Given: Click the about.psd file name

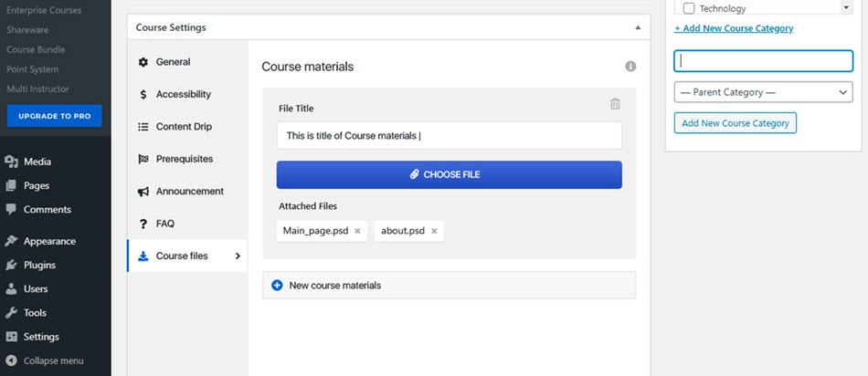Looking at the screenshot, I should (403, 231).
